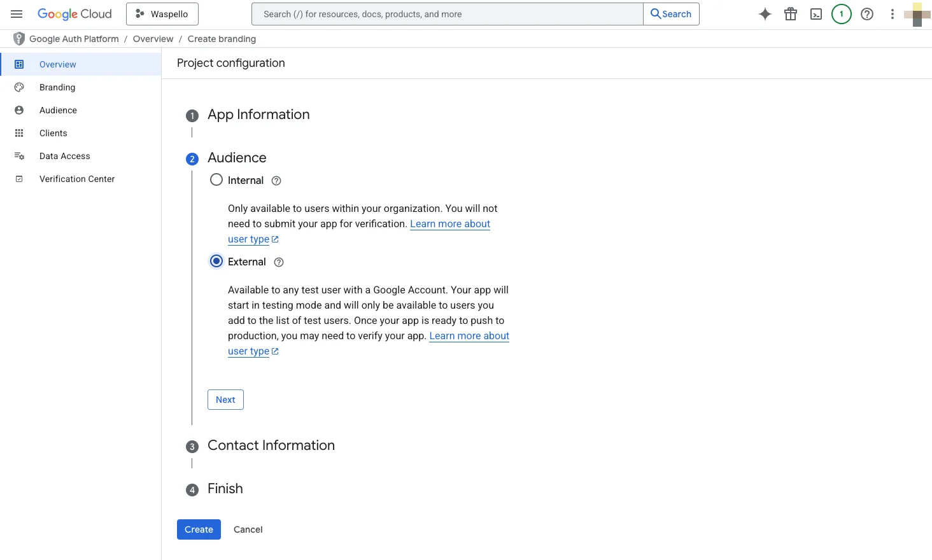Screen dimensions: 932x560
Task: Click the blue Create button
Action: coord(199,529)
